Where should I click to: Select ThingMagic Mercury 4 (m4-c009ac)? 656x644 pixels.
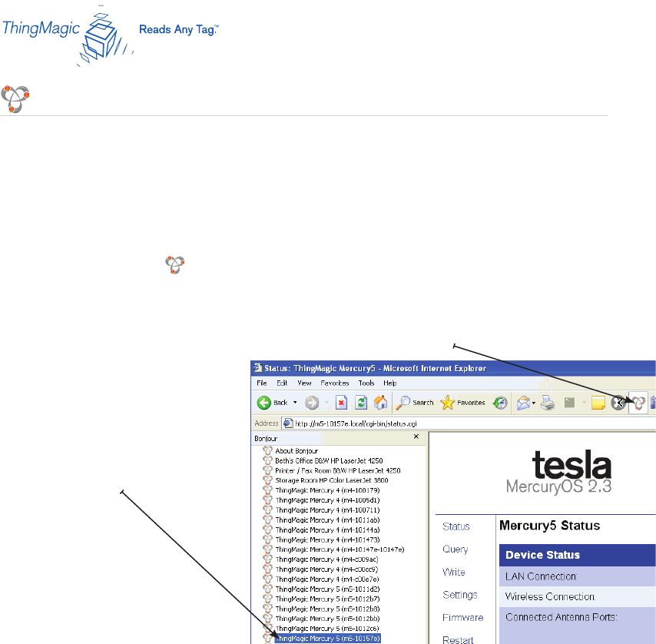click(326, 559)
